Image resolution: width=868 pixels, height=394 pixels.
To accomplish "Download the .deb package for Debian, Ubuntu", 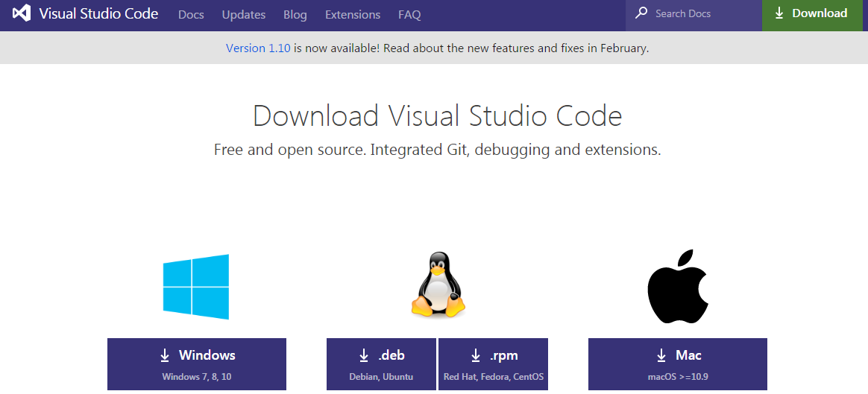I will (x=381, y=364).
